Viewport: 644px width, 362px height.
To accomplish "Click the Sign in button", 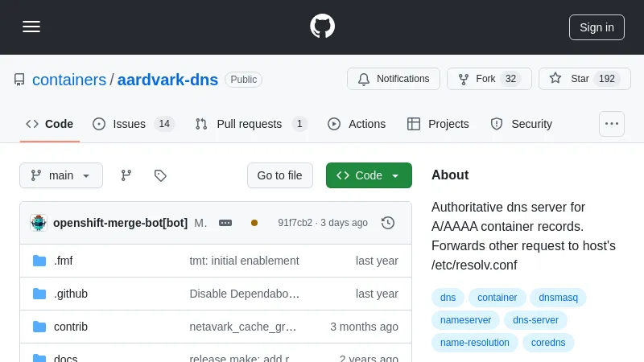I will tap(597, 27).
